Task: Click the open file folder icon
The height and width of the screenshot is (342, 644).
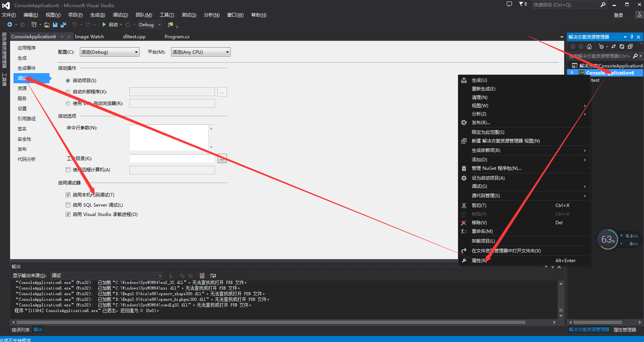Action: (47, 25)
